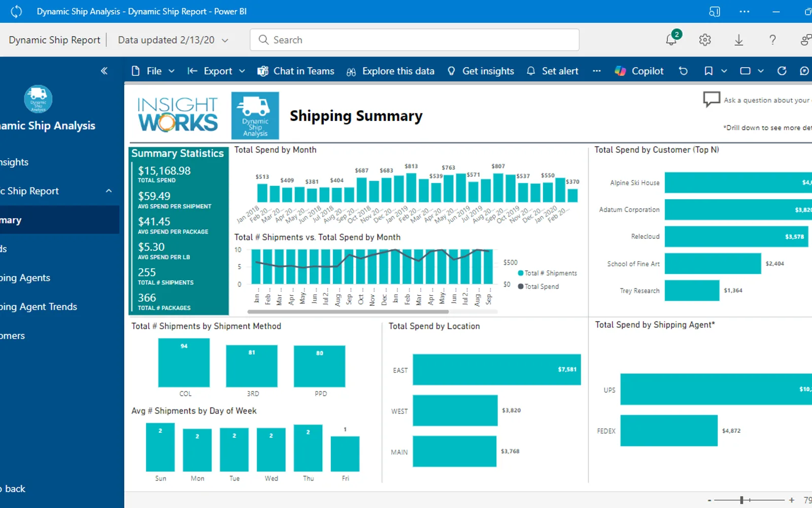This screenshot has width=812, height=508.
Task: Click the Search input field
Action: (414, 40)
